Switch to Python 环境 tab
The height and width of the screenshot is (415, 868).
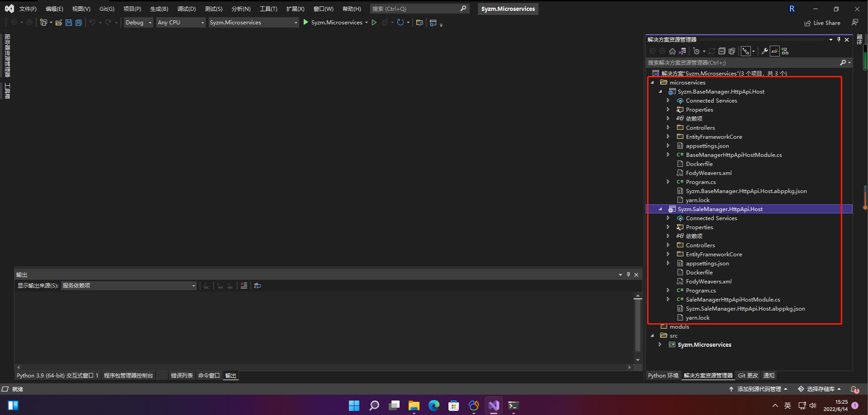click(x=663, y=376)
